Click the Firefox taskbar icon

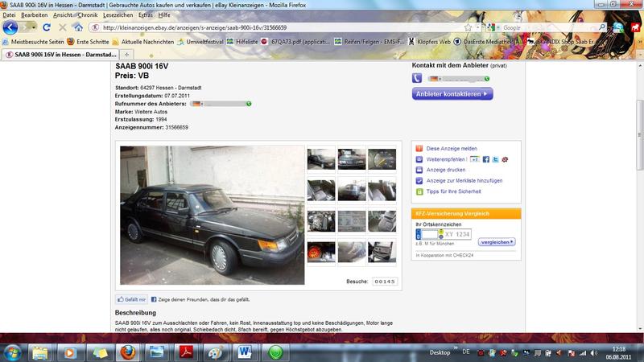[128, 352]
